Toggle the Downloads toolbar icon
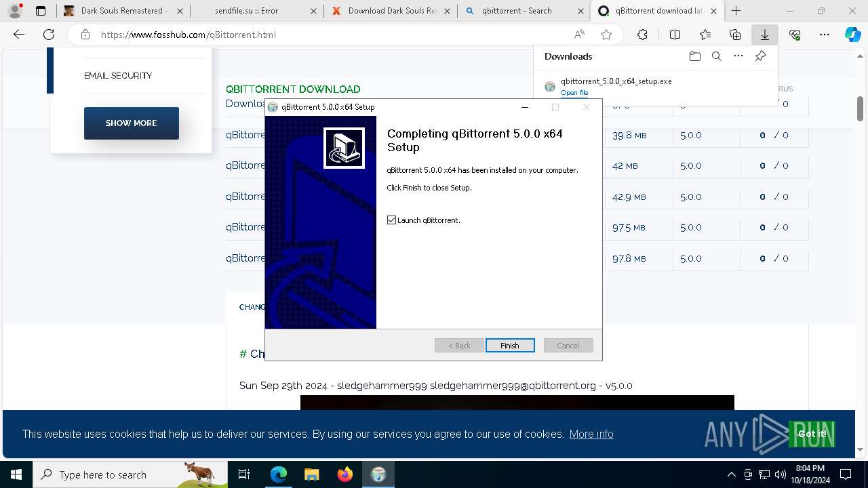The image size is (868, 488). [x=765, y=35]
